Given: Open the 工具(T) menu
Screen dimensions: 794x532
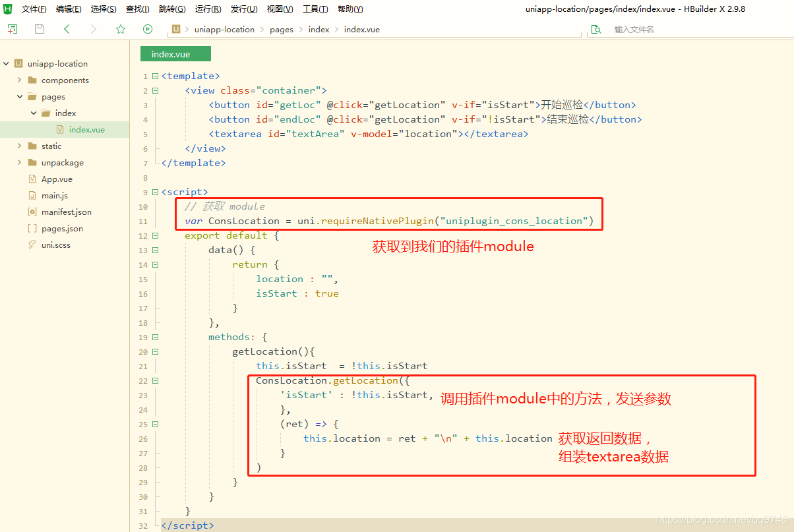Looking at the screenshot, I should [315, 9].
